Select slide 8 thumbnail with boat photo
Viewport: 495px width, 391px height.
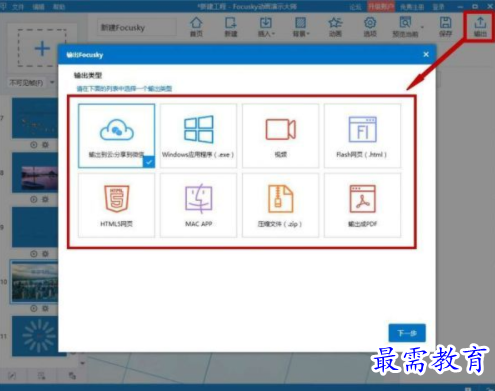click(35, 173)
